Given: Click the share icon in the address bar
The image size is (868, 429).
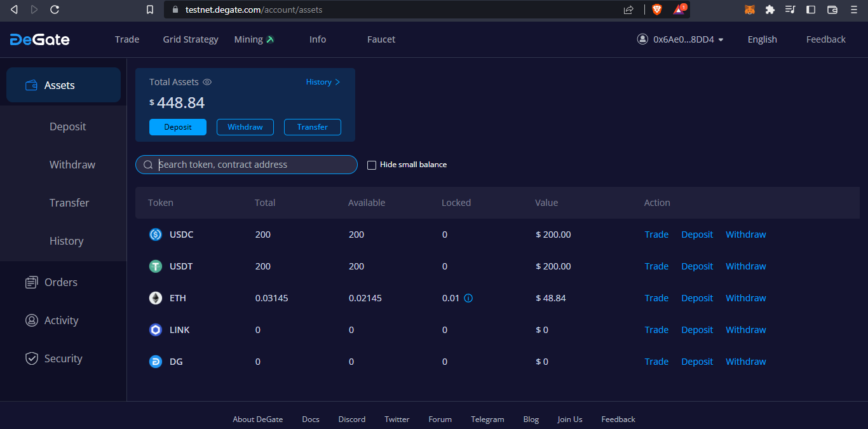Looking at the screenshot, I should coord(628,10).
